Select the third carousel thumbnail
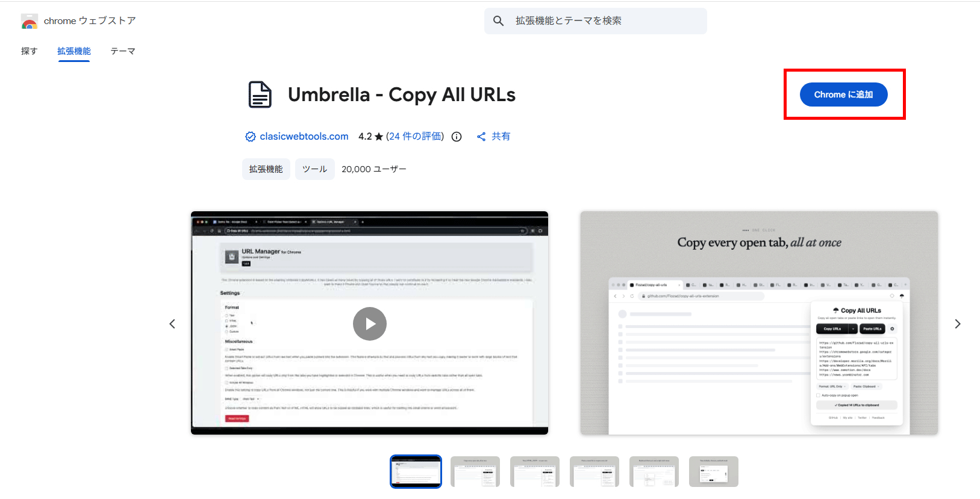 coord(535,471)
